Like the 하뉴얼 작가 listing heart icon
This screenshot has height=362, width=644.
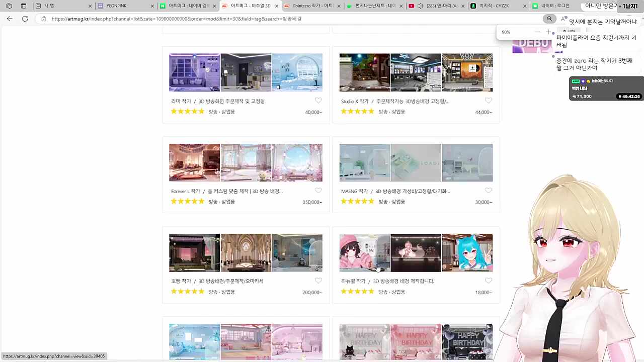(489, 281)
